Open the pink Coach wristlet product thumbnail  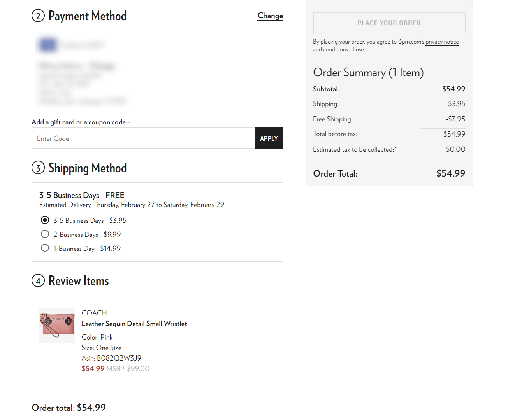(57, 325)
